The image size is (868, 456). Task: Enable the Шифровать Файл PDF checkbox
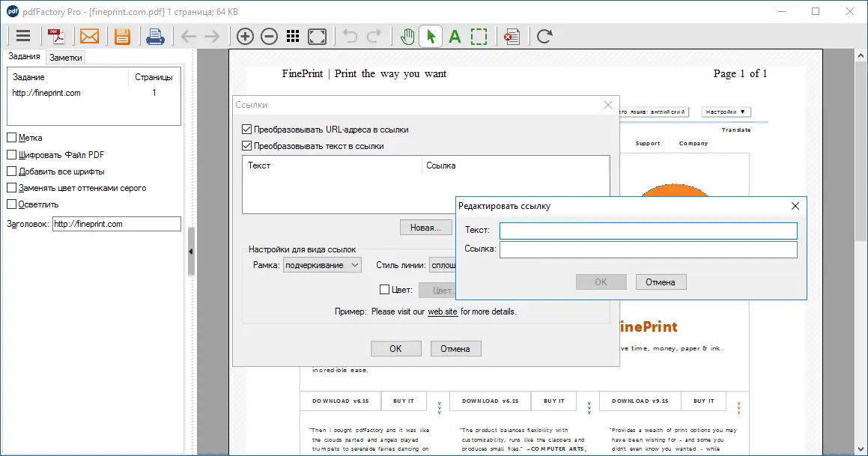pos(12,154)
